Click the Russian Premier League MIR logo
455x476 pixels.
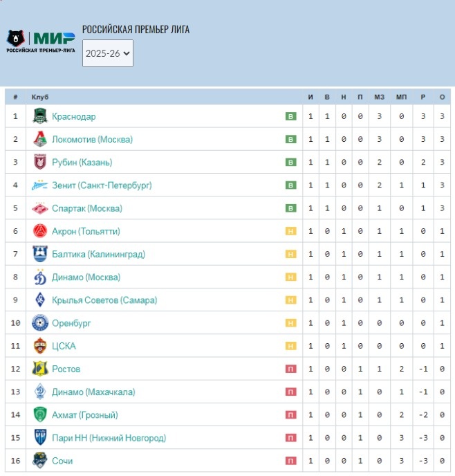40,41
